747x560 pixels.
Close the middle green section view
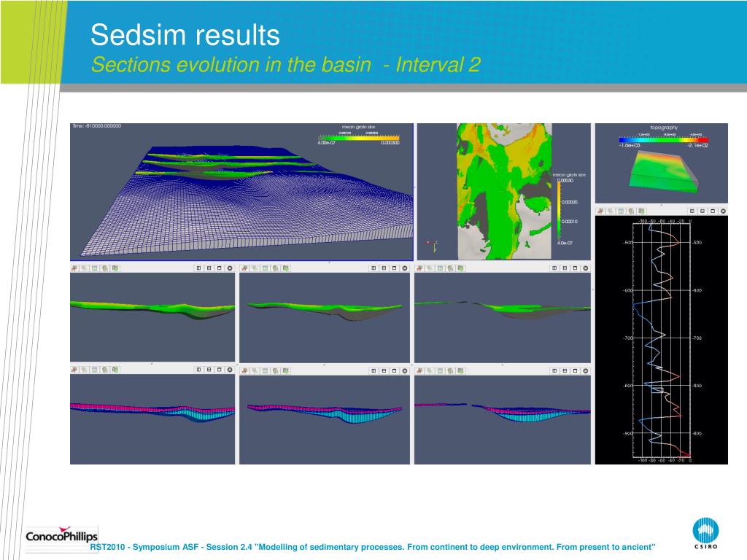click(405, 268)
